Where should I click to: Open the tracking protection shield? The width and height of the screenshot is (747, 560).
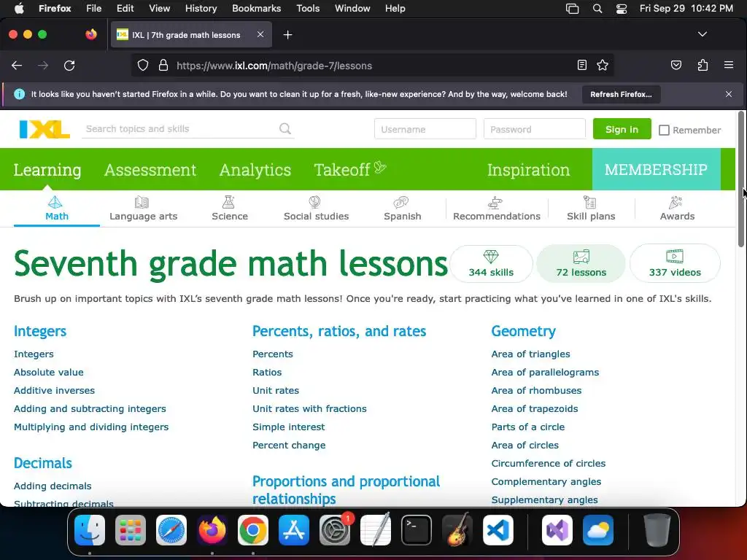[x=142, y=65]
